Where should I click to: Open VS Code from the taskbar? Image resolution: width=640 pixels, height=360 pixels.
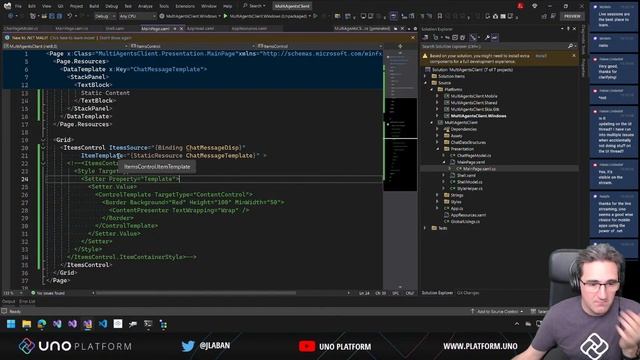pos(102,324)
